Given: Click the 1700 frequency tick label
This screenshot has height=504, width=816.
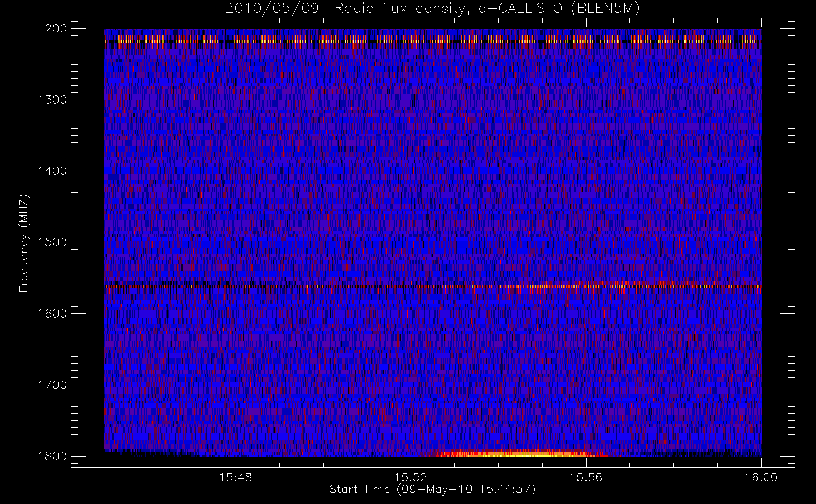Looking at the screenshot, I should click(52, 385).
